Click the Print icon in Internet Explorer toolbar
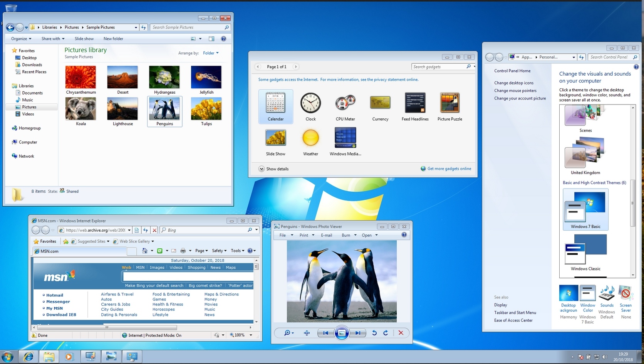Viewport: 644px width, 364px height. (183, 251)
